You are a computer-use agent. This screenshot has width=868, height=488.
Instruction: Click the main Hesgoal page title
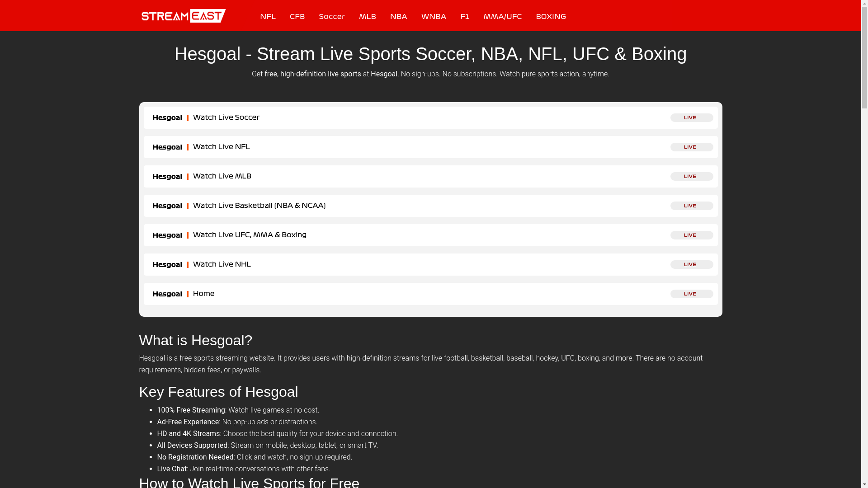pos(430,54)
